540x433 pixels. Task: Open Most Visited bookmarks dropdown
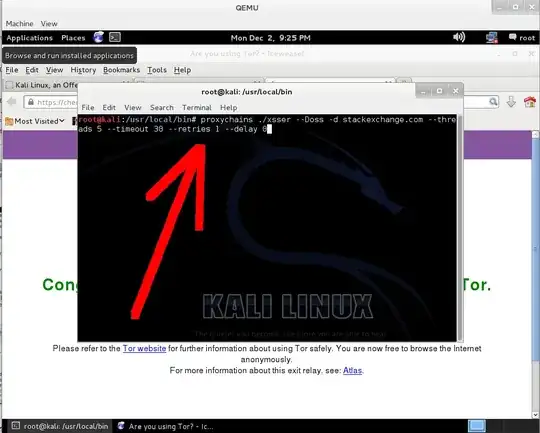click(x=35, y=121)
